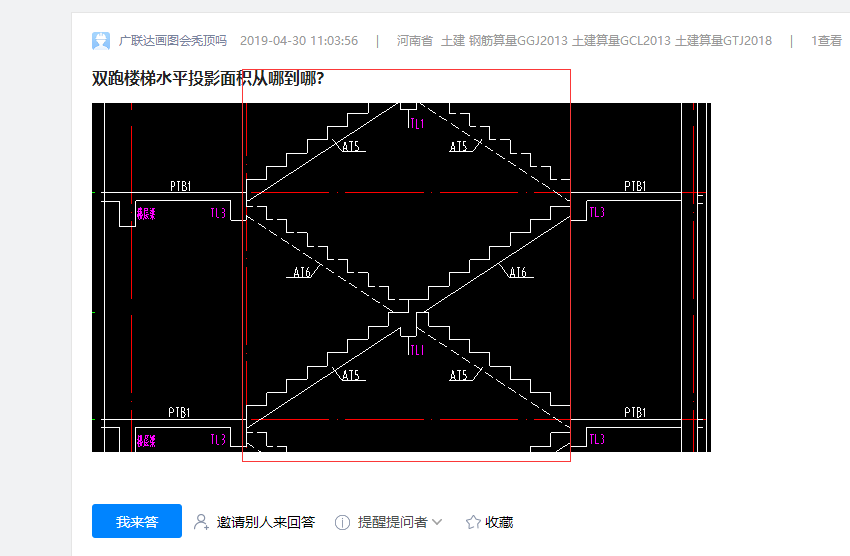Click the post timestamp 2019-04-30 11:03:56
The image size is (850, 556).
pos(299,41)
